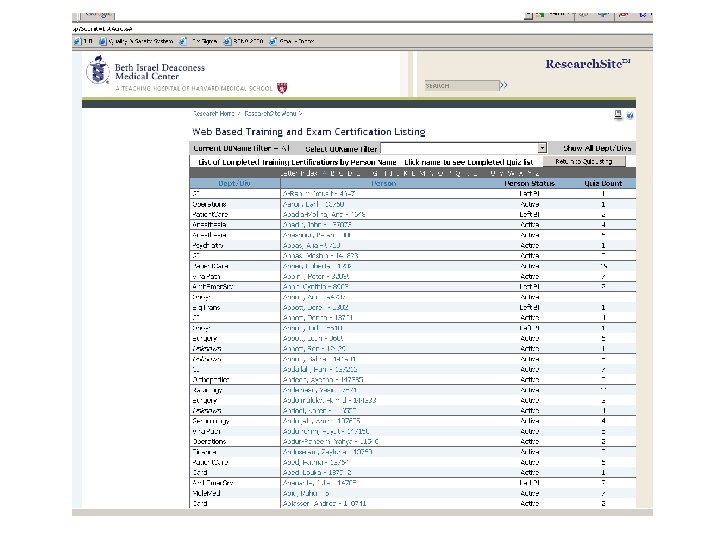This screenshot has height=540, width=720.
Task: Open the person link in Psychiatry row
Action: click(x=311, y=245)
